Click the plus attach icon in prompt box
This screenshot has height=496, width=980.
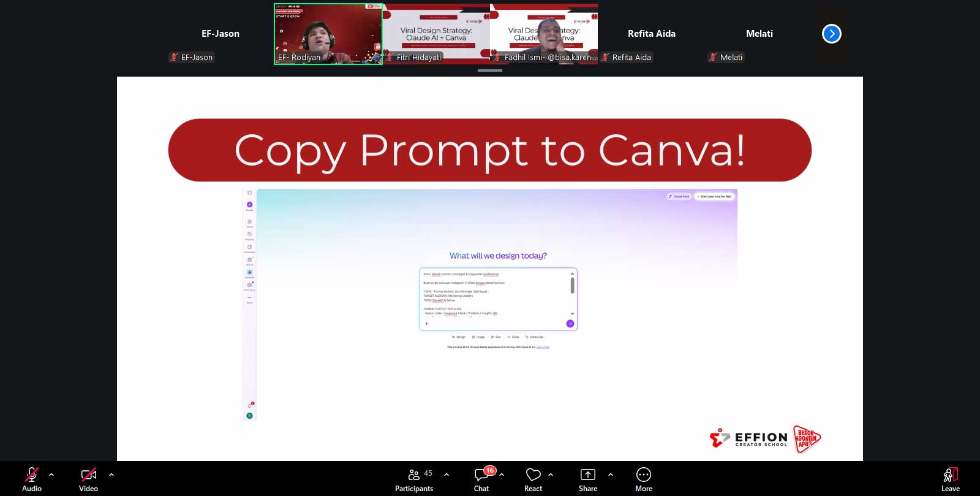[426, 324]
